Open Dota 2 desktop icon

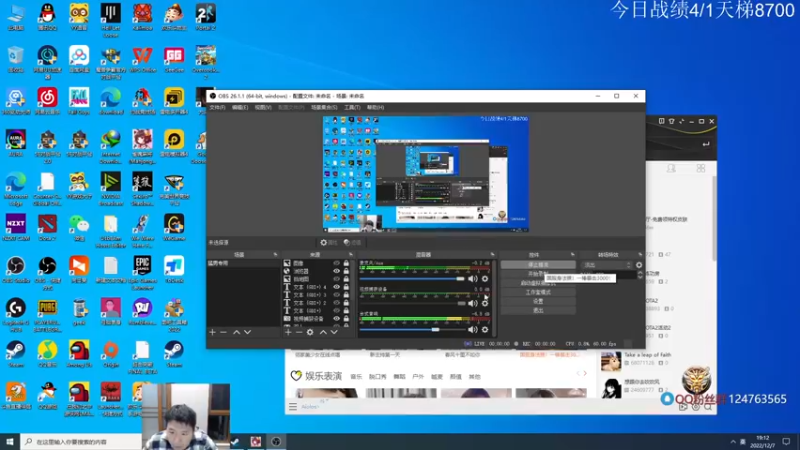[x=47, y=228]
